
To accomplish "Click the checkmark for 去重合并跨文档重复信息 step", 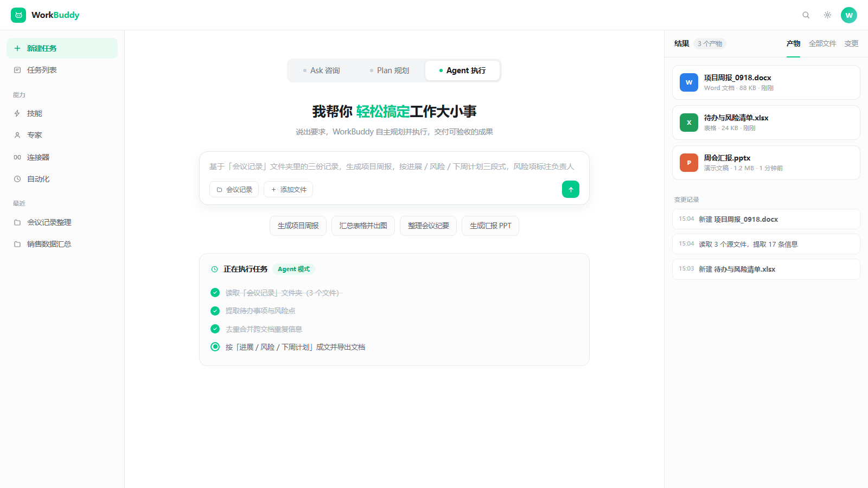I will [x=215, y=329].
